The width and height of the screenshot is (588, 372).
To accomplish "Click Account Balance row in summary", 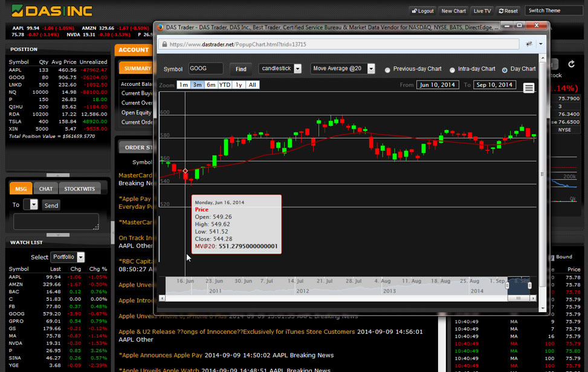I will (136, 84).
